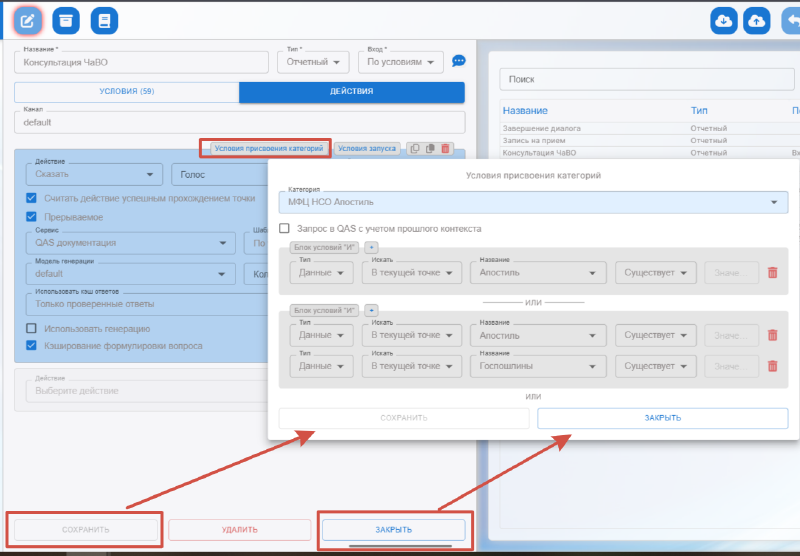
Task: Click the cloud upload icon
Action: click(759, 20)
